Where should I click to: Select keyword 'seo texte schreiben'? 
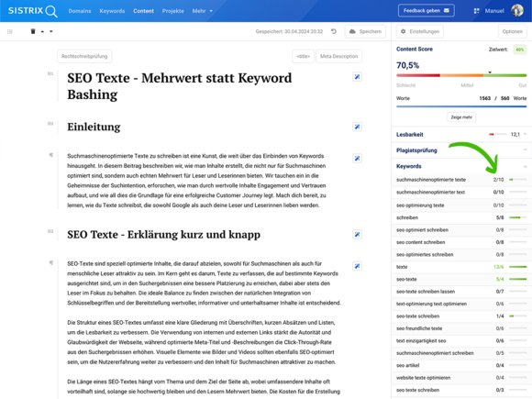[461, 390]
